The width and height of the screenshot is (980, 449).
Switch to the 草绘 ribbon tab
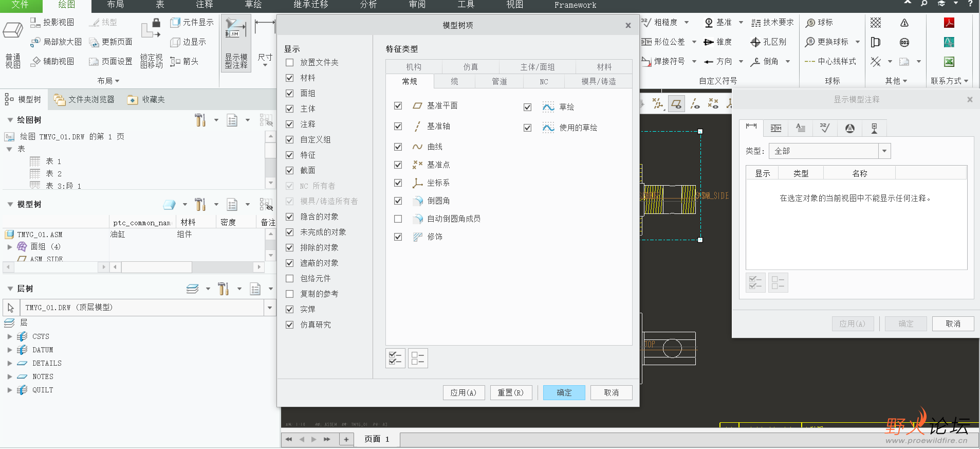click(253, 5)
